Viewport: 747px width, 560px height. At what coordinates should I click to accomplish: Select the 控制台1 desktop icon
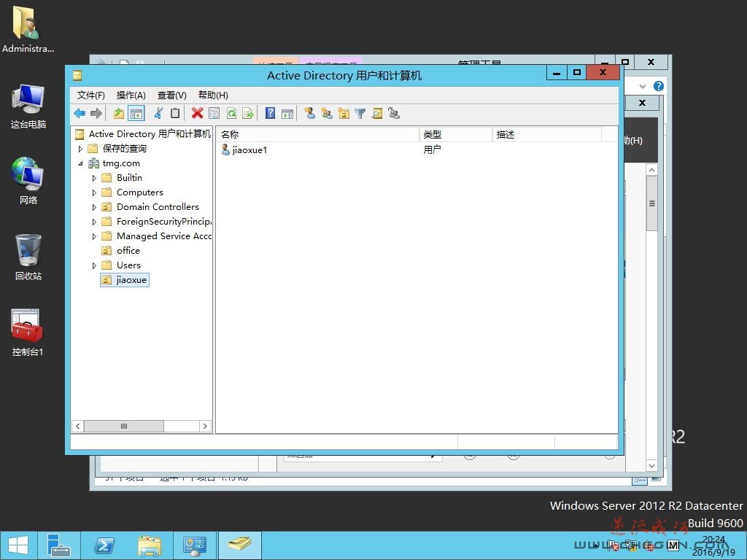(x=28, y=332)
